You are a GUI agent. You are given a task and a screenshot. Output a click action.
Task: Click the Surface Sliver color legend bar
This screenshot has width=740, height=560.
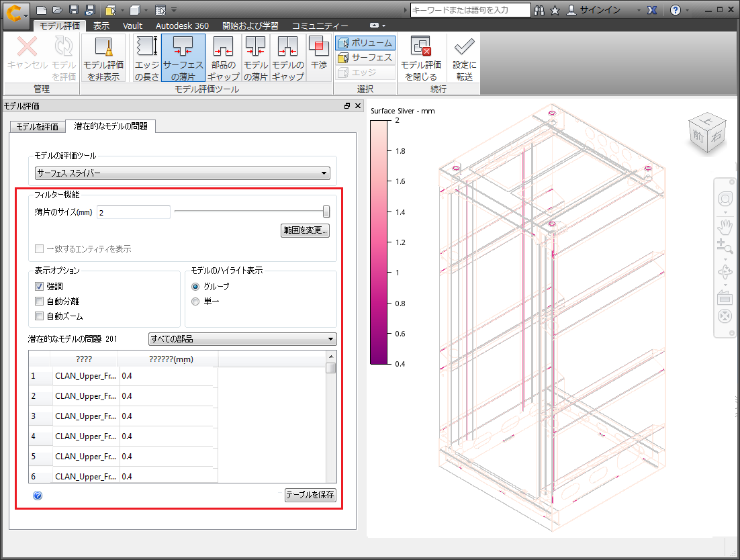pyautogui.click(x=379, y=242)
